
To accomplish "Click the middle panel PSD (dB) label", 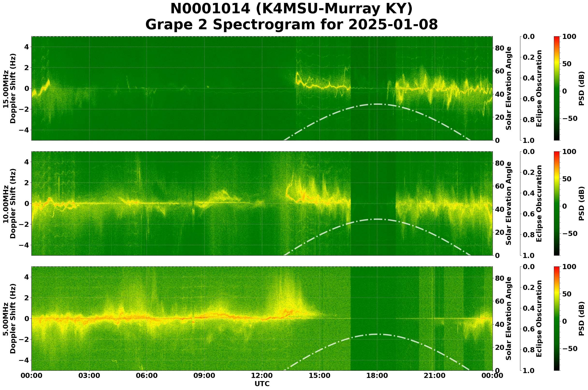I will pyautogui.click(x=581, y=203).
